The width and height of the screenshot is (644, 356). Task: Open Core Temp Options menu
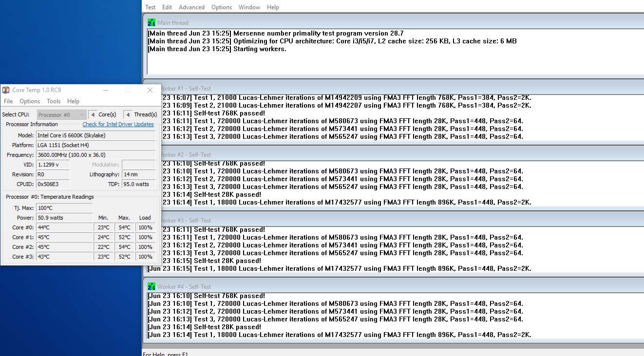(x=30, y=101)
